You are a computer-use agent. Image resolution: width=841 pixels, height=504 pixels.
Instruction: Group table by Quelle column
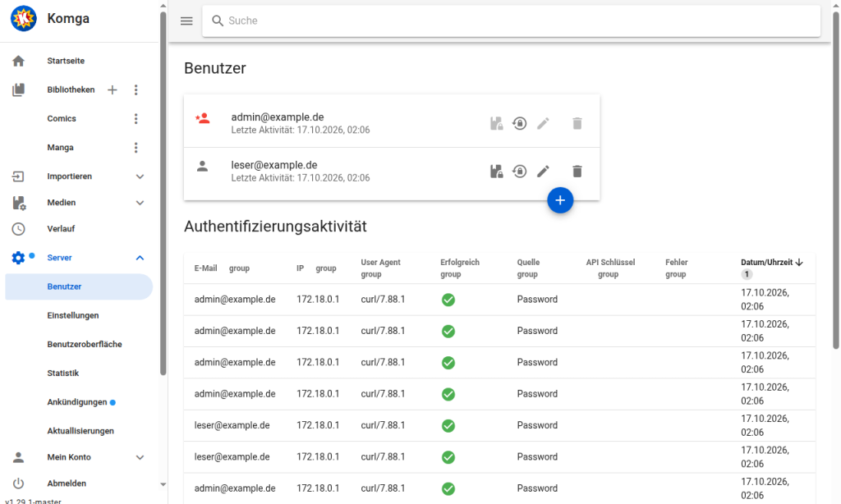pyautogui.click(x=527, y=274)
